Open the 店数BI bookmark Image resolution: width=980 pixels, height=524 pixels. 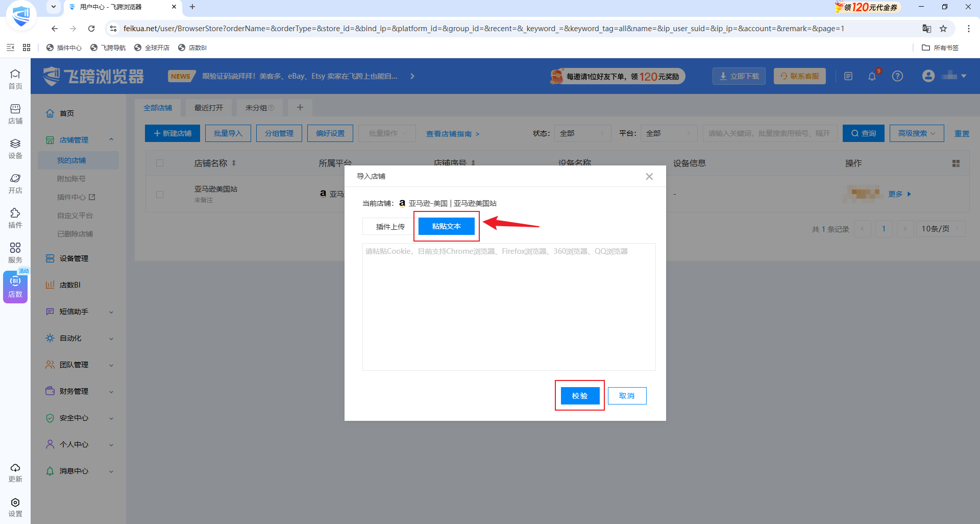pyautogui.click(x=192, y=47)
